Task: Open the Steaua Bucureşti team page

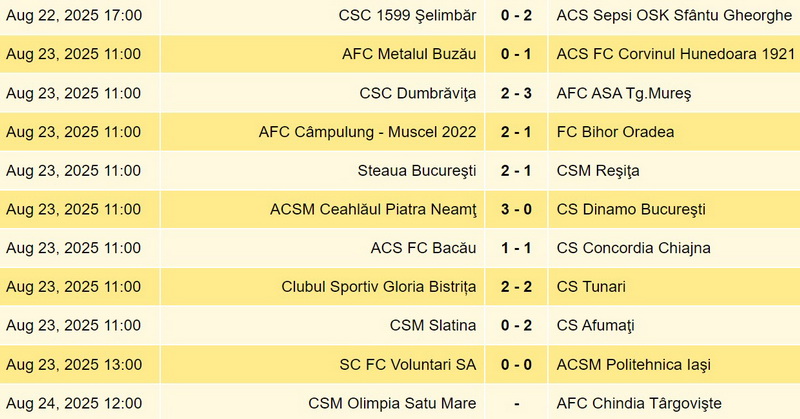Action: 417,171
